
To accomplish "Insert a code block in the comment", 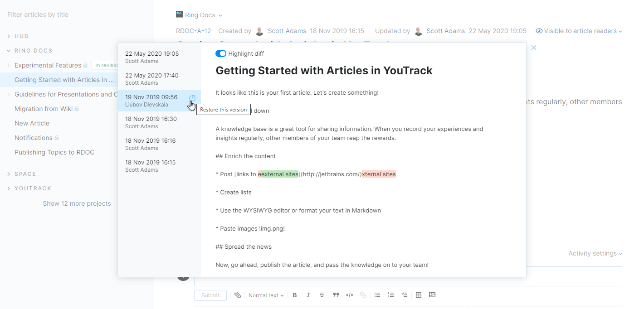I will point(349,295).
